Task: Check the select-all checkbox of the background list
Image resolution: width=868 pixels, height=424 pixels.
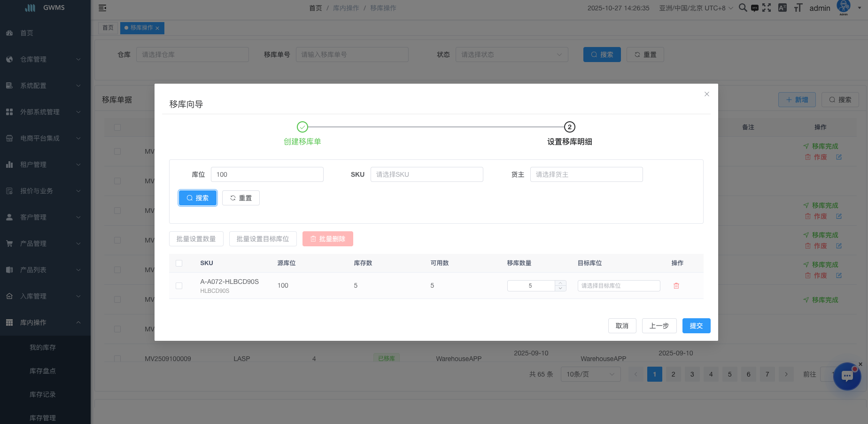Action: 117,127
